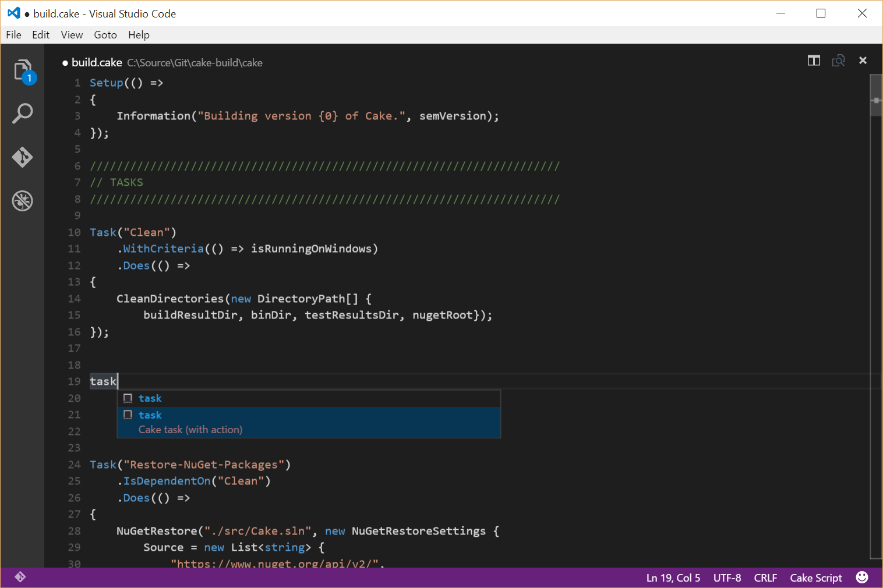Click semVersion on line 3
Viewport: 883px width, 588px height.
[x=453, y=116]
